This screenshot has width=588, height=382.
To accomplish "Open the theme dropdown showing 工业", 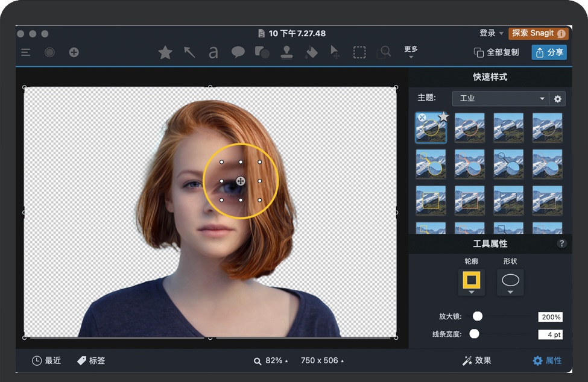I will (x=500, y=98).
